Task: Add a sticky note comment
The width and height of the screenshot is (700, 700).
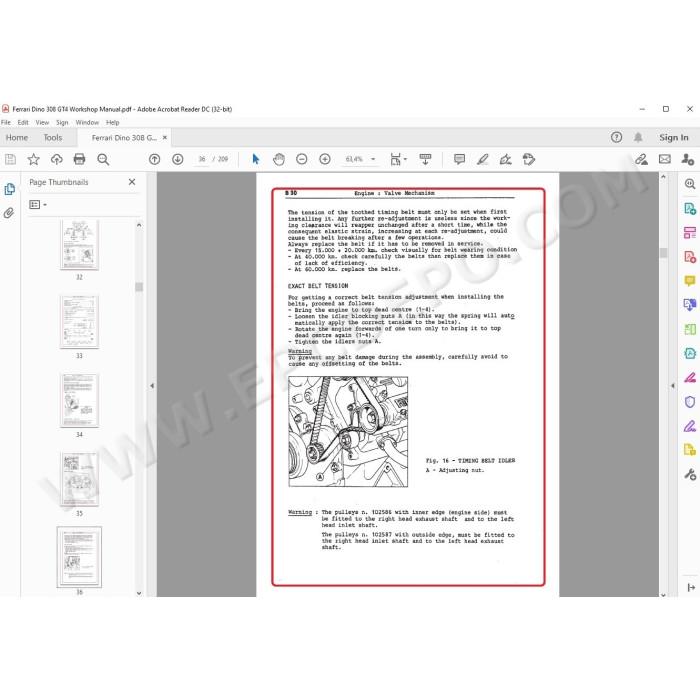Action: click(x=459, y=159)
